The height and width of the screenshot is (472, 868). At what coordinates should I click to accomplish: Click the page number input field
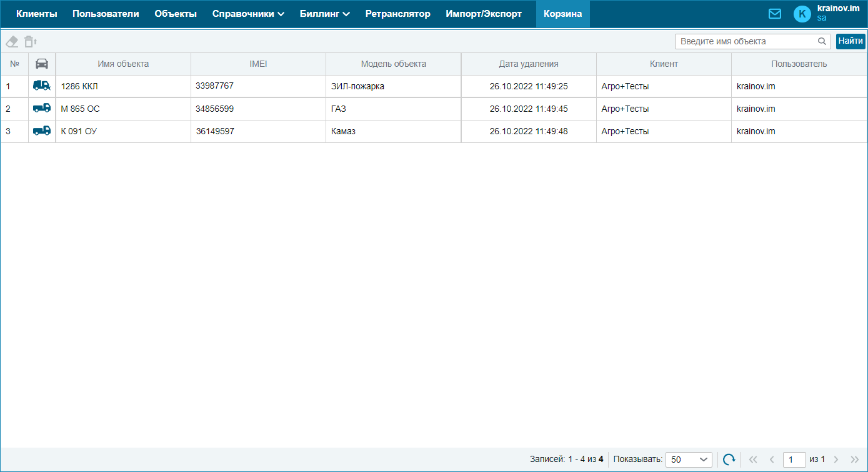794,460
